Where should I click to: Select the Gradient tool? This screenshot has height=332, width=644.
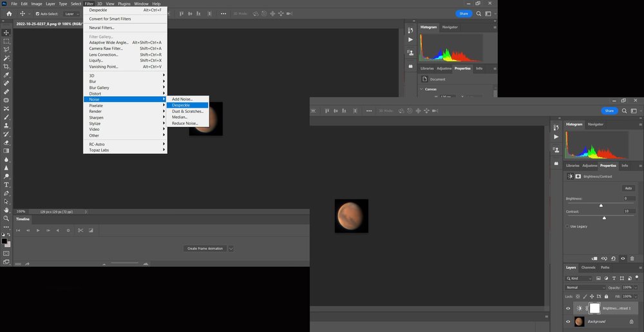[6, 151]
